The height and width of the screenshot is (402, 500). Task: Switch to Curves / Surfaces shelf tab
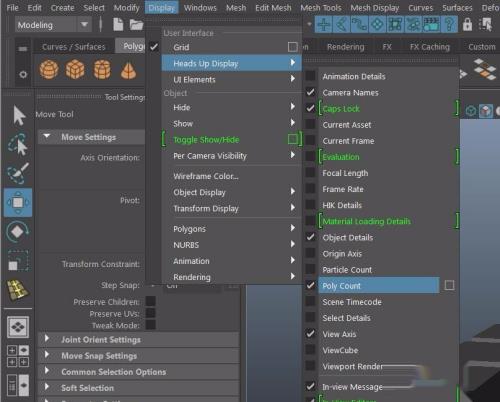pos(74,47)
